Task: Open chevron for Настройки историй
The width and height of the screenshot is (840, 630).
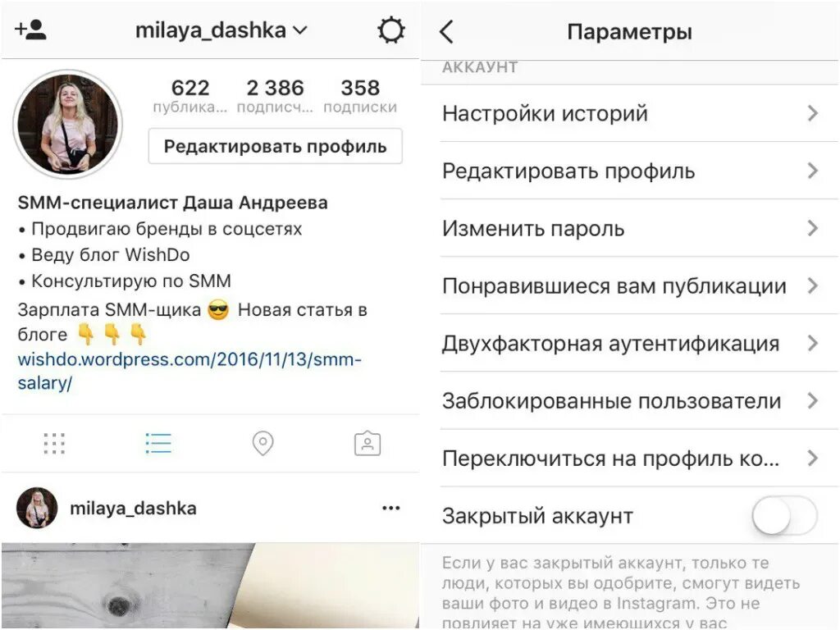Action: click(813, 113)
